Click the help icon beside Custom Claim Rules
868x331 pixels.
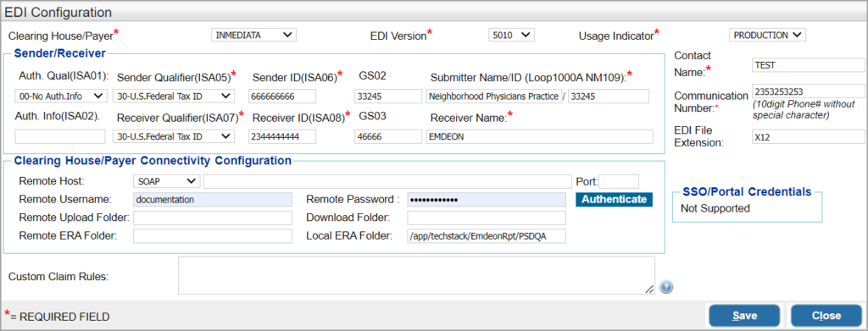coord(666,287)
